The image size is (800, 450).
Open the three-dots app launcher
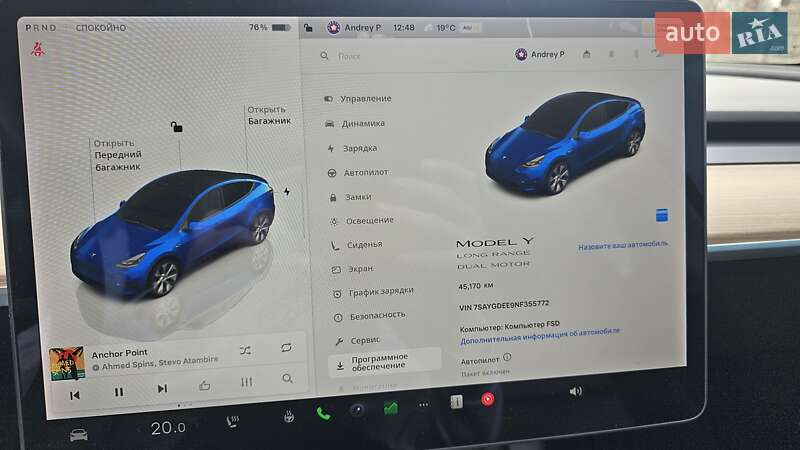[423, 405]
